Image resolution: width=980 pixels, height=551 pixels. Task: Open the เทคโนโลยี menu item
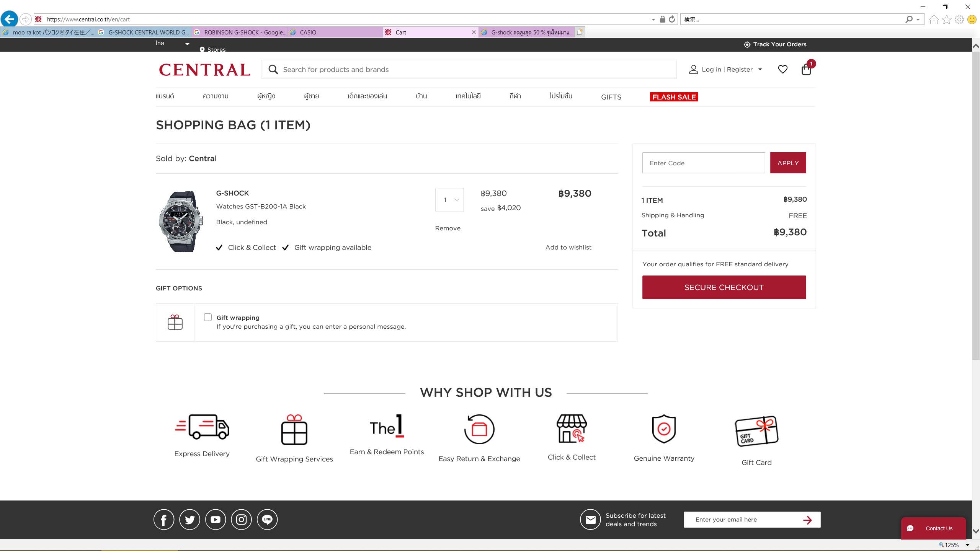468,96
